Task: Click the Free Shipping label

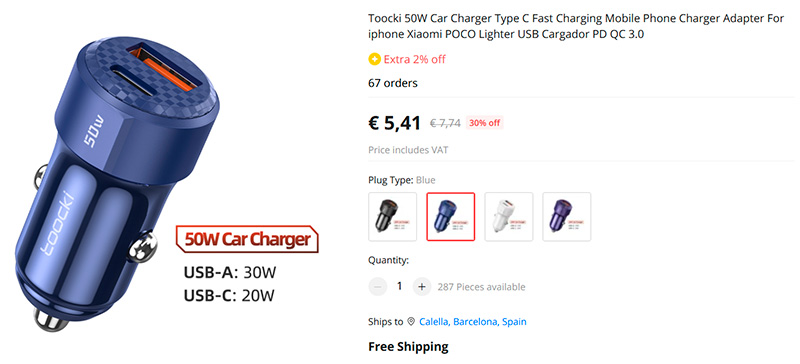Action: coord(408,347)
